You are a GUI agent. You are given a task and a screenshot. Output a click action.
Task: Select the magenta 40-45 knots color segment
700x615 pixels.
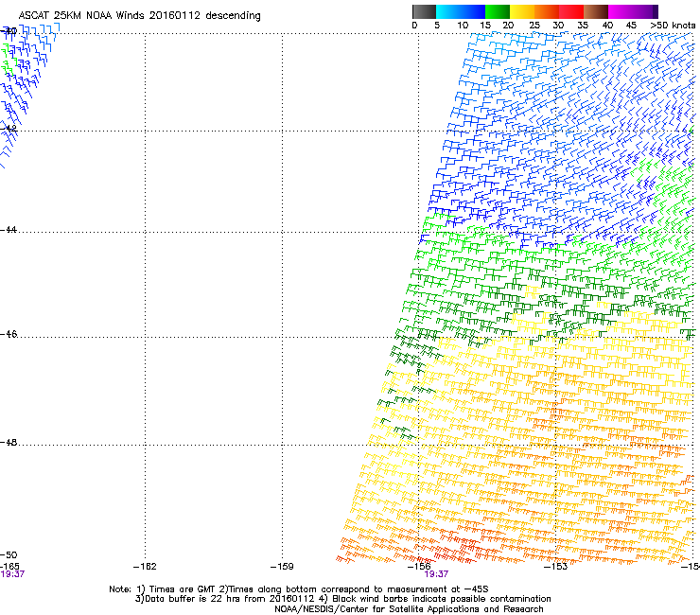click(621, 11)
